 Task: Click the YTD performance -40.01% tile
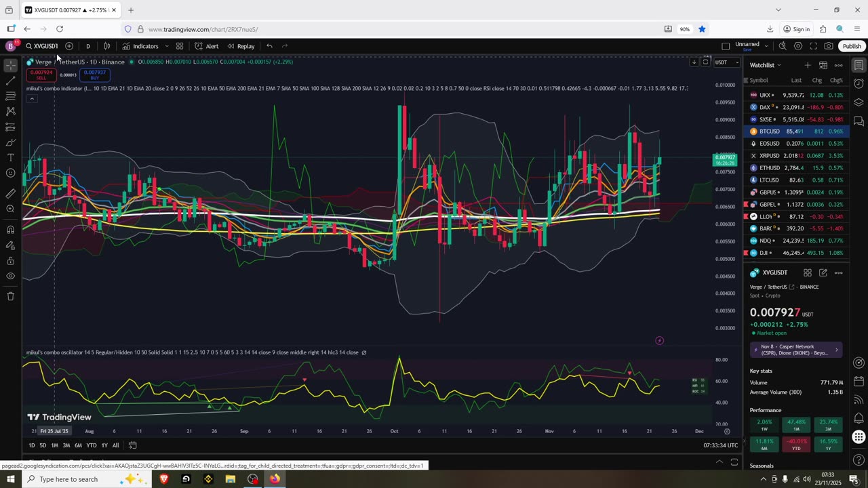tap(796, 444)
